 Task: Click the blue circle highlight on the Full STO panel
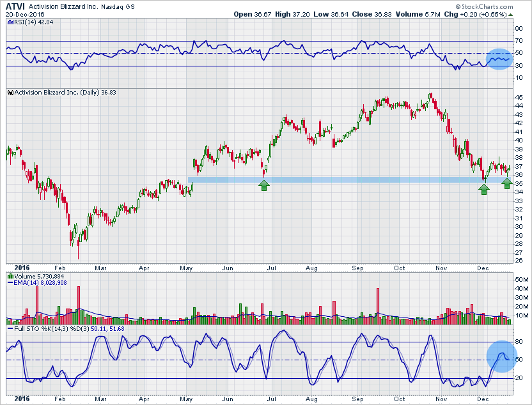click(x=501, y=356)
